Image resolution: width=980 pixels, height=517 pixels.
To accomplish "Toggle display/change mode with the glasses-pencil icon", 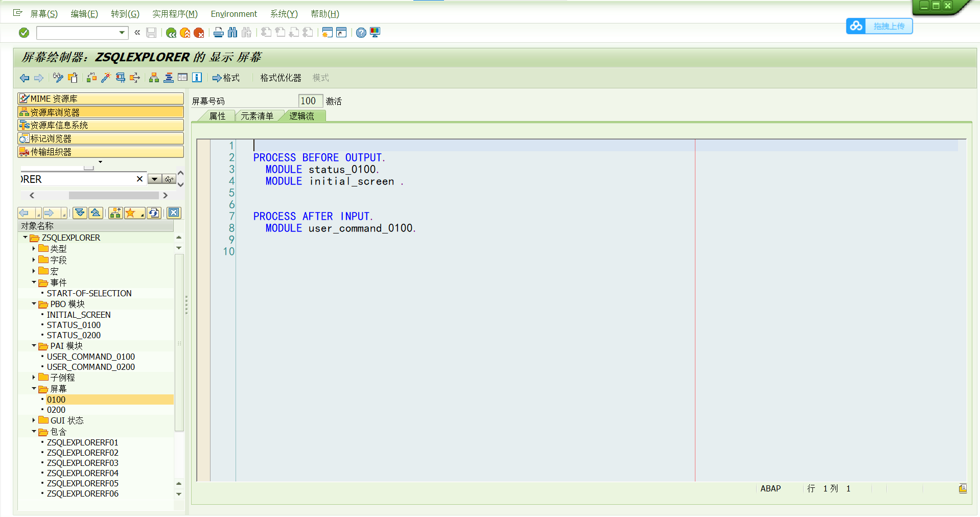I will coord(57,78).
